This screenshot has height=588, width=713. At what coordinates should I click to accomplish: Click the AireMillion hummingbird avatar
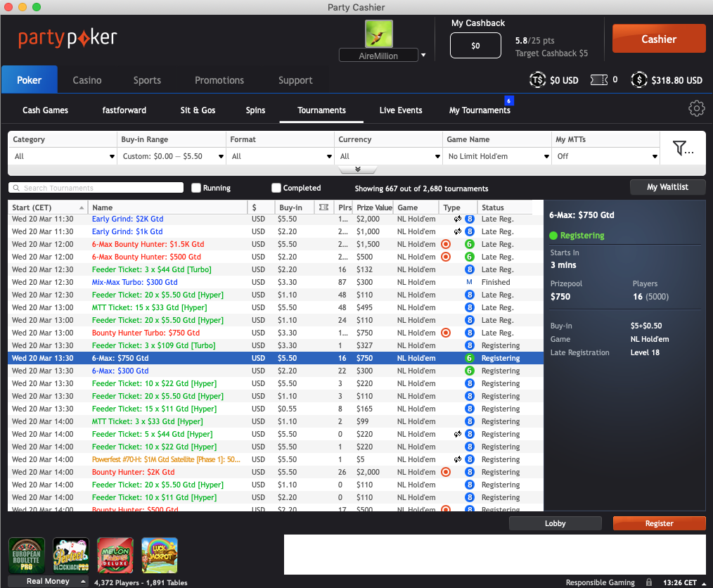[379, 34]
